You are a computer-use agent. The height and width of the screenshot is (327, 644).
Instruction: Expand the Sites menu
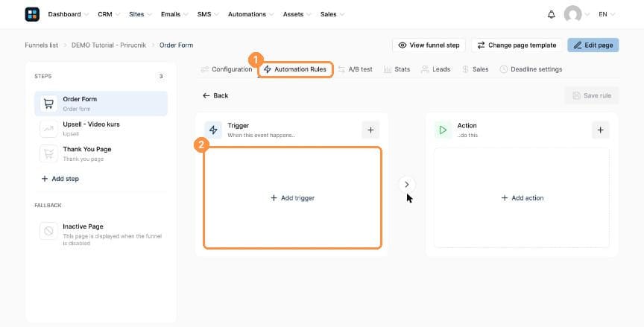140,14
